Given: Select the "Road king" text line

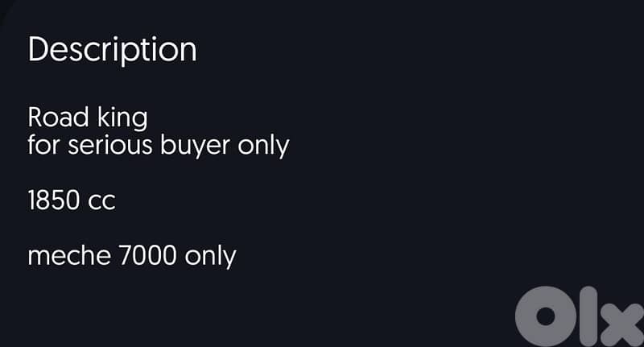Looking at the screenshot, I should pyautogui.click(x=87, y=118).
